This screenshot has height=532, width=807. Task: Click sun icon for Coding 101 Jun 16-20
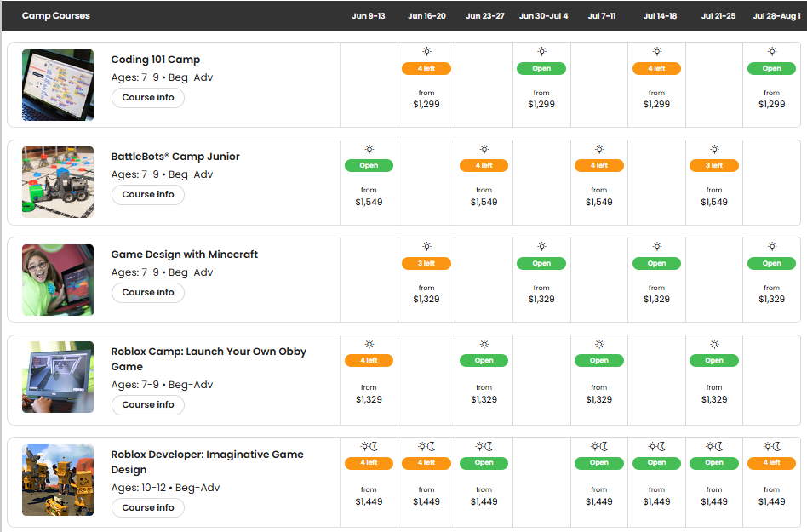pos(426,52)
